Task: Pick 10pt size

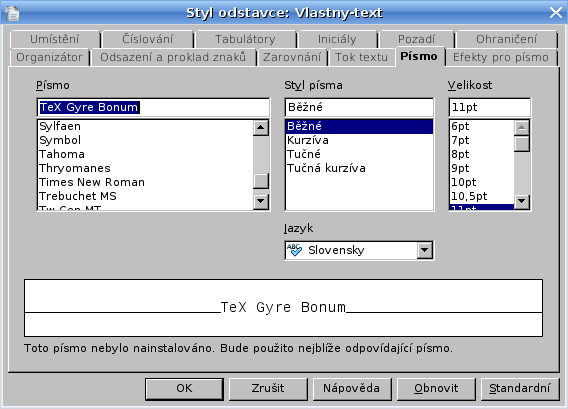Action: point(482,182)
